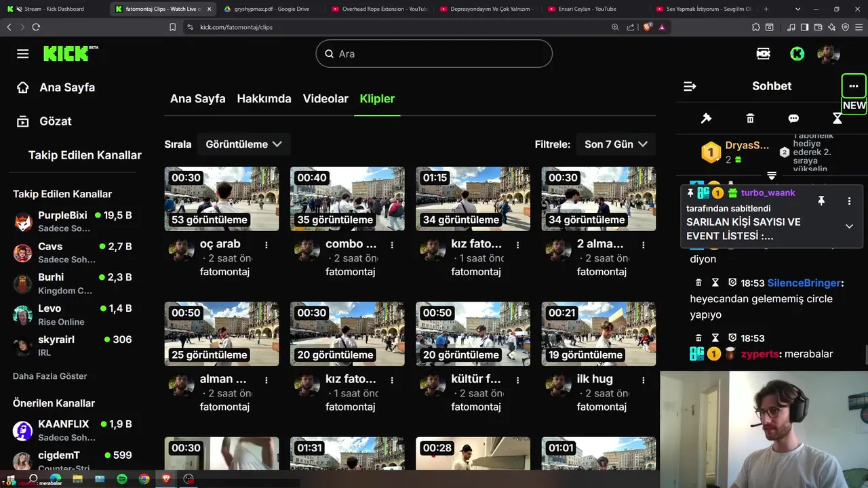
Task: Ban SilenceBringer with shield icon
Action: point(732,283)
